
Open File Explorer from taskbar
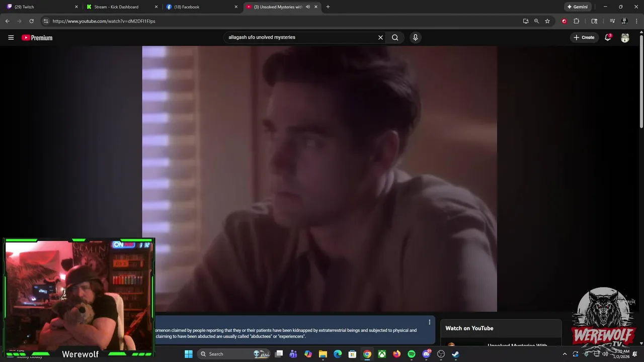(x=323, y=354)
